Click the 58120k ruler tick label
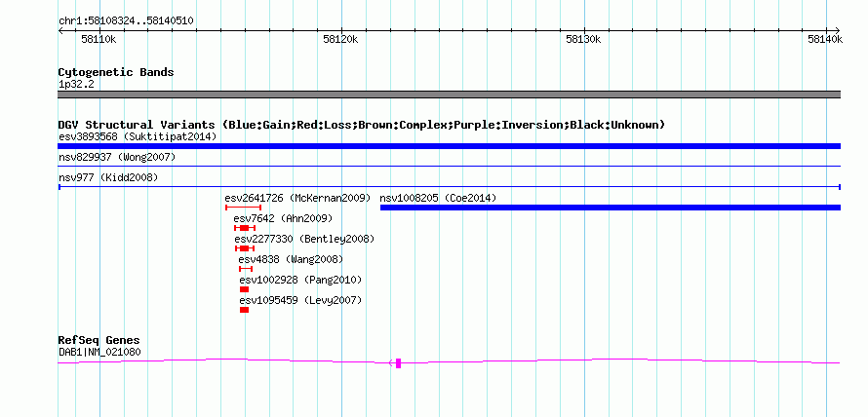The height and width of the screenshot is (417, 868). point(340,39)
